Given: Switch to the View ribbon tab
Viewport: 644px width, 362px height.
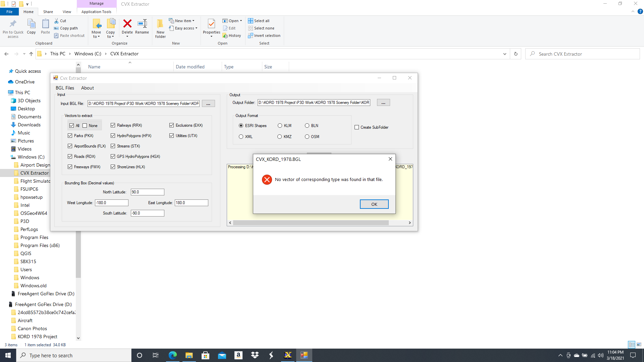Looking at the screenshot, I should click(67, 12).
